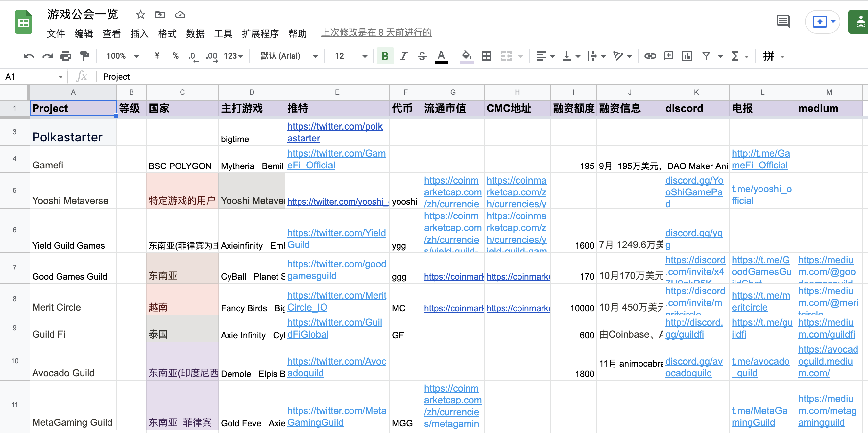The height and width of the screenshot is (433, 868).
Task: Open the 扩展程序 menu
Action: [x=260, y=33]
